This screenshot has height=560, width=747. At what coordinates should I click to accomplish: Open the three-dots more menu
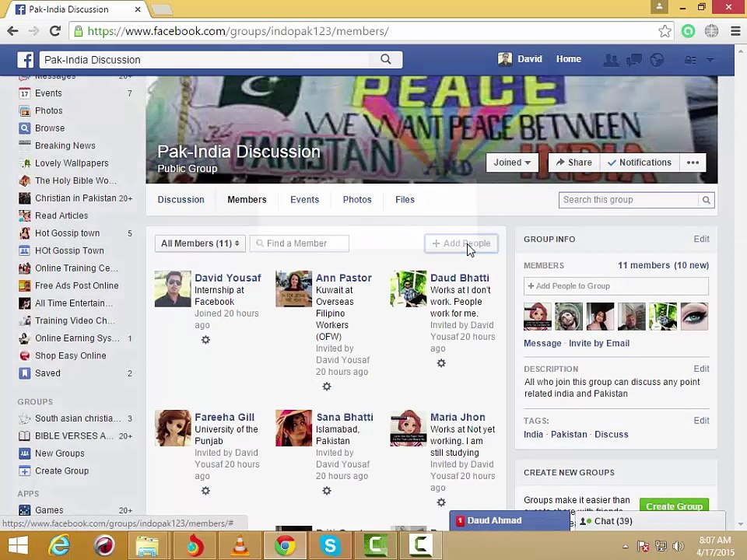[693, 163]
